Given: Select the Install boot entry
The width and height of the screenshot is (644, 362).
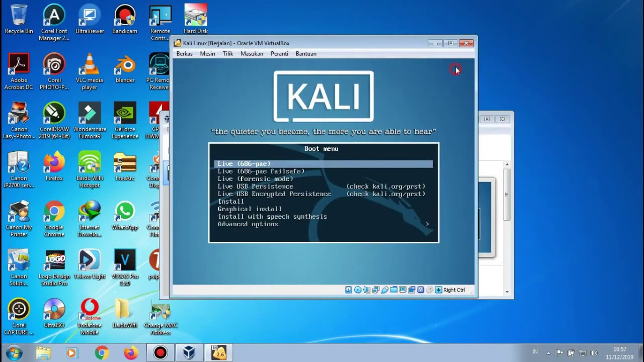Looking at the screenshot, I should [x=324, y=202].
